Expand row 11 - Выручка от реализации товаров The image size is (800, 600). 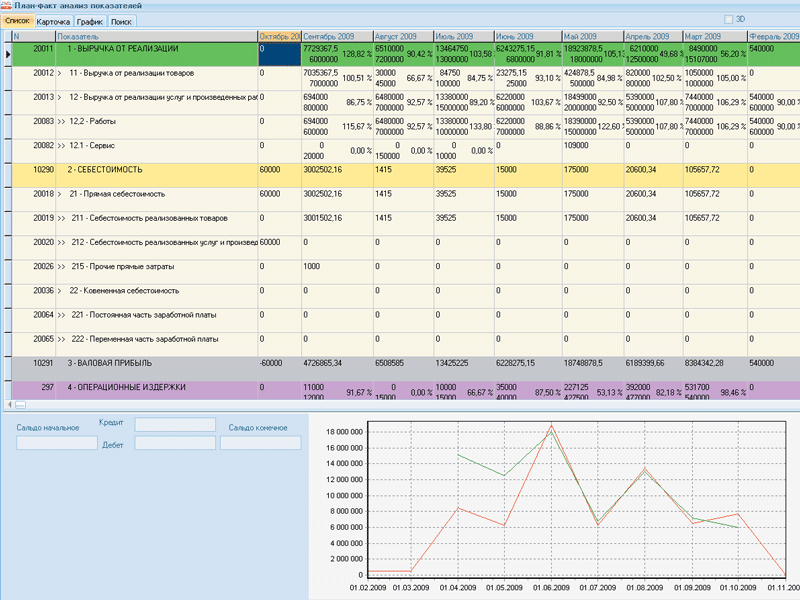click(x=60, y=73)
